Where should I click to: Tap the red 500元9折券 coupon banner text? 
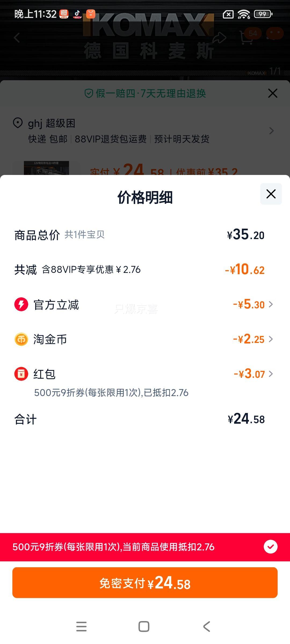[114, 547]
